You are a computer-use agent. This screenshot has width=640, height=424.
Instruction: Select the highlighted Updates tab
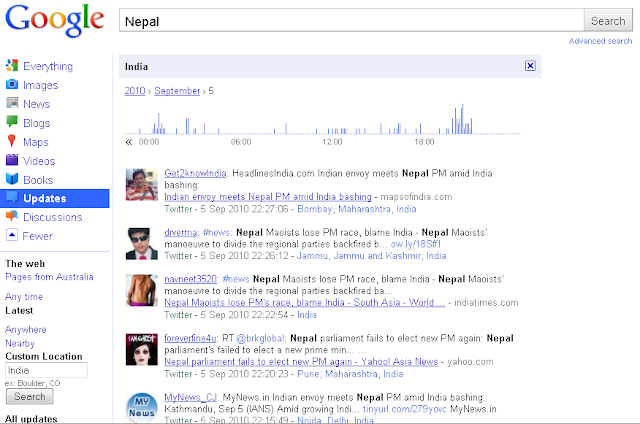55,198
